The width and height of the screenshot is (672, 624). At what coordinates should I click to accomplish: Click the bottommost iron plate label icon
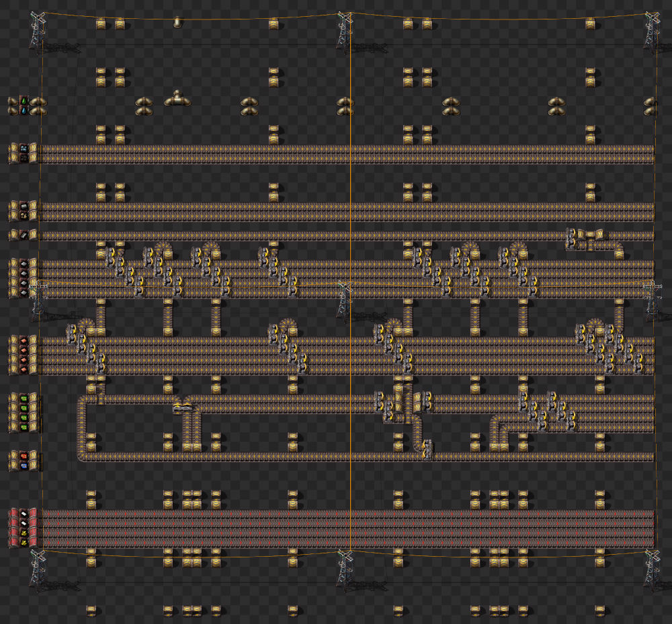24,292
